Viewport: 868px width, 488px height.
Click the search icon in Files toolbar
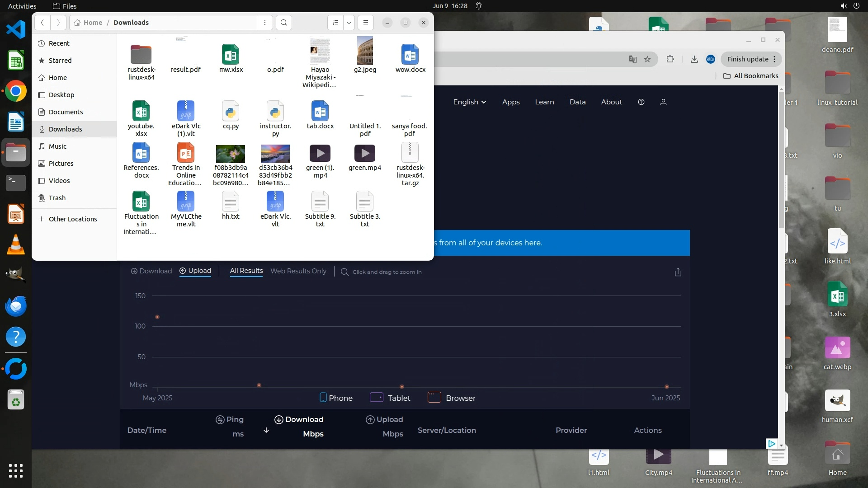(x=283, y=23)
